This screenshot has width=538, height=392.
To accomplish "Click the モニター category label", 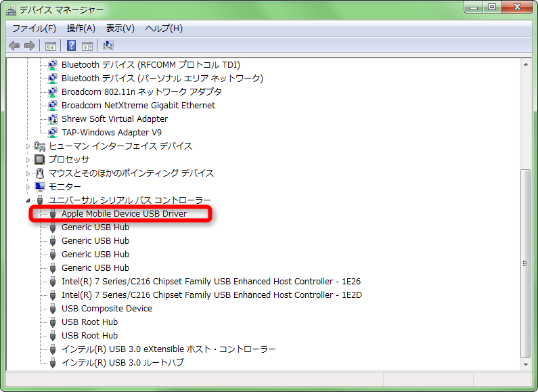I will 64,187.
